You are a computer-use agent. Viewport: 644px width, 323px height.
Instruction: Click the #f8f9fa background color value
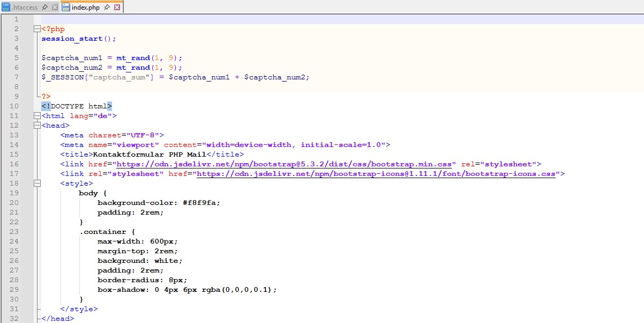click(x=201, y=203)
